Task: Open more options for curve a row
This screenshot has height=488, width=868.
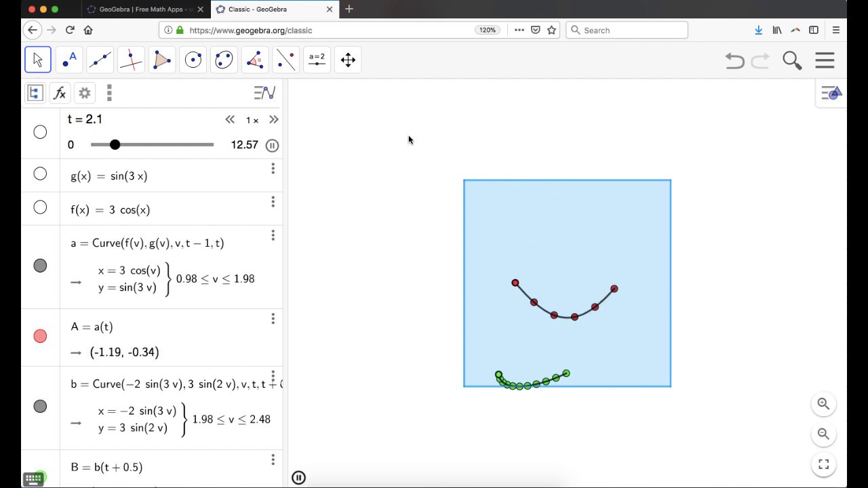Action: [x=273, y=235]
